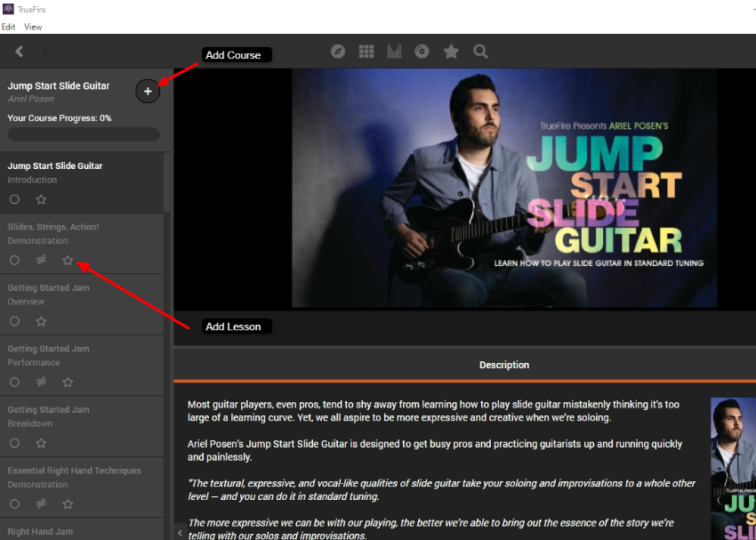Click the course progress bar

[84, 134]
